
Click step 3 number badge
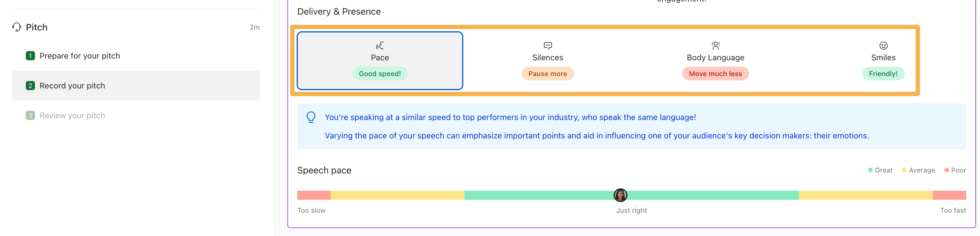30,115
